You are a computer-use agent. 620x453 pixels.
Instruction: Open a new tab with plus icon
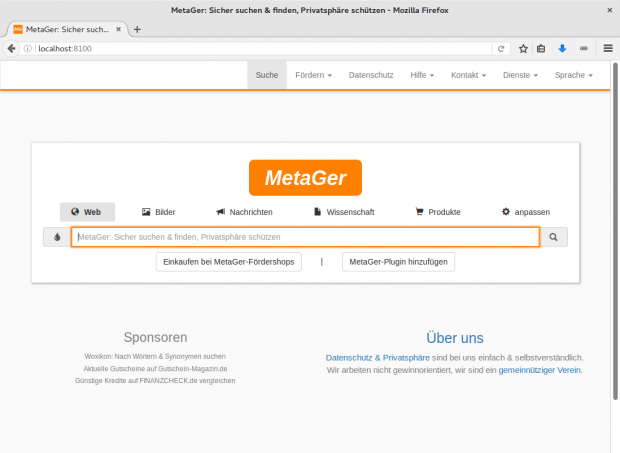pos(137,29)
